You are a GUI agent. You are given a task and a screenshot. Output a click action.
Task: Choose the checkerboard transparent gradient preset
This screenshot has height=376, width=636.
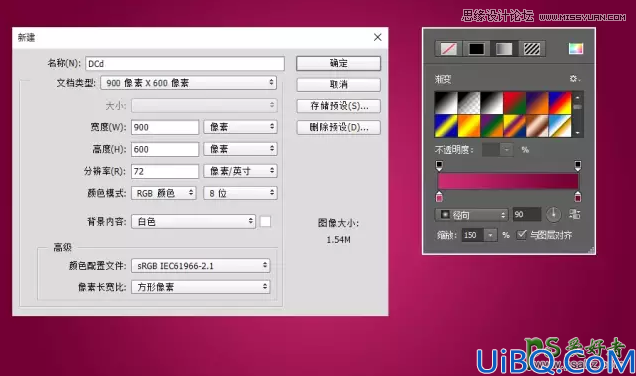point(469,103)
